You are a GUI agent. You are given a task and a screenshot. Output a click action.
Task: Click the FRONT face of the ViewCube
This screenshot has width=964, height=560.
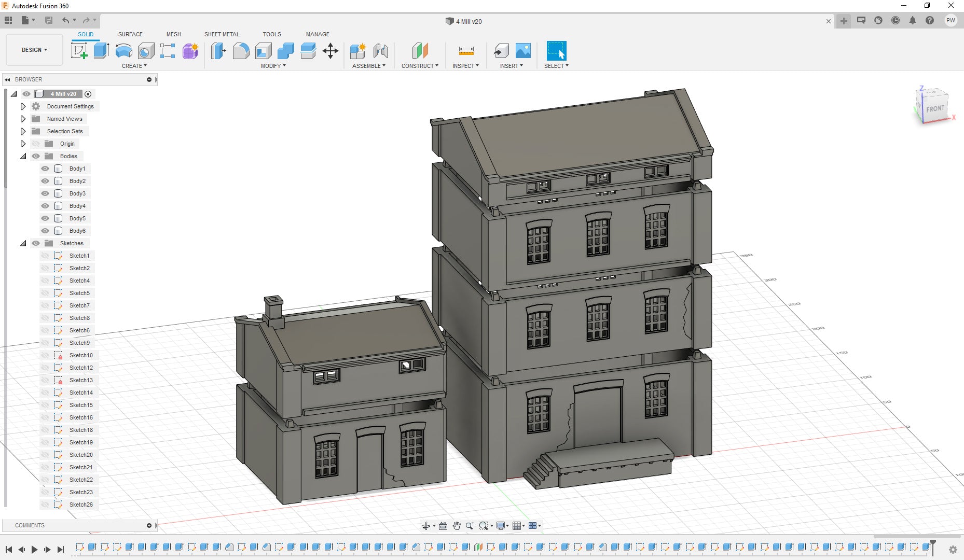click(x=935, y=108)
